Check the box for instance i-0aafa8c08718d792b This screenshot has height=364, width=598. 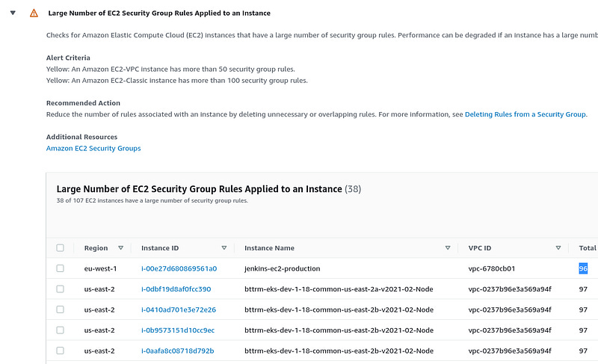(61, 351)
